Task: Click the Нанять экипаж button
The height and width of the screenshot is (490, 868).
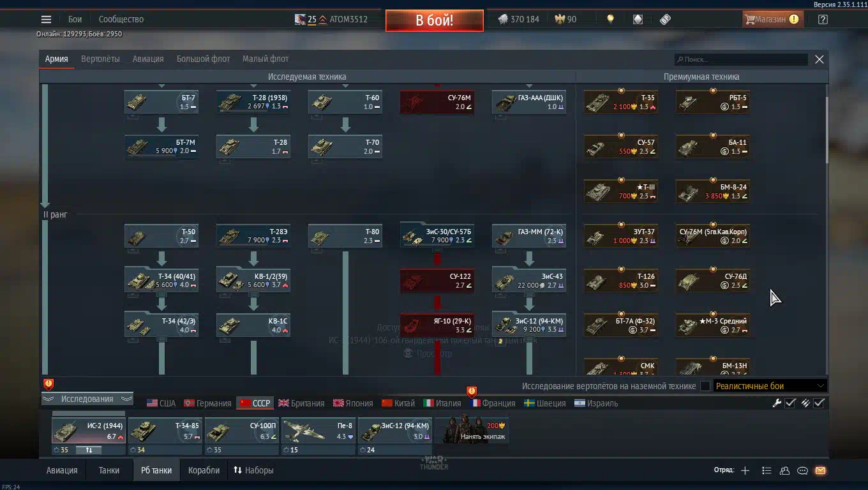Action: pos(471,430)
